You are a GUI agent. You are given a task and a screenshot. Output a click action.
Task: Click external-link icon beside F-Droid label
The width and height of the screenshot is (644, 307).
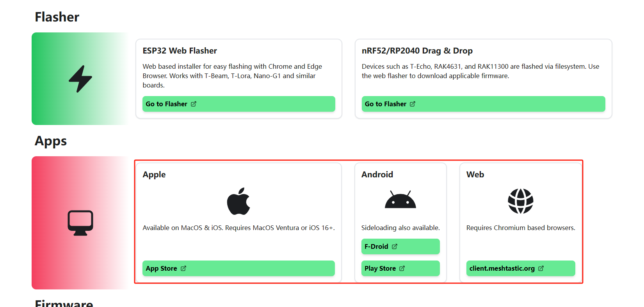click(x=395, y=246)
